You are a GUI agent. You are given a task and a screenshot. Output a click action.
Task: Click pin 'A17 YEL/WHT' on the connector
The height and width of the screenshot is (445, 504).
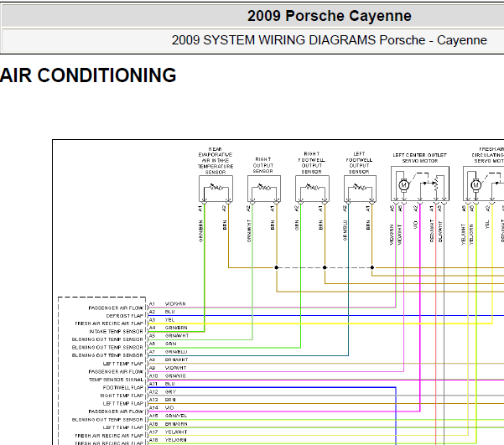click(168, 432)
